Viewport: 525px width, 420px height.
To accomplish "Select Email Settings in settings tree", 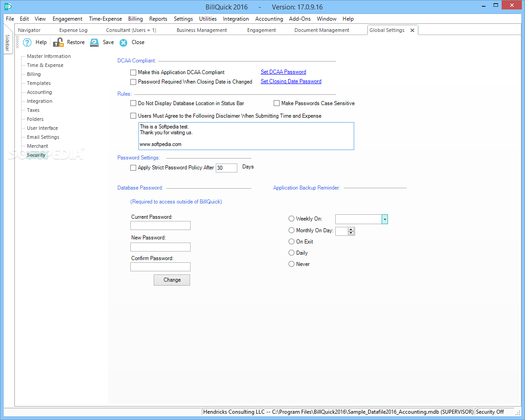I will point(43,137).
